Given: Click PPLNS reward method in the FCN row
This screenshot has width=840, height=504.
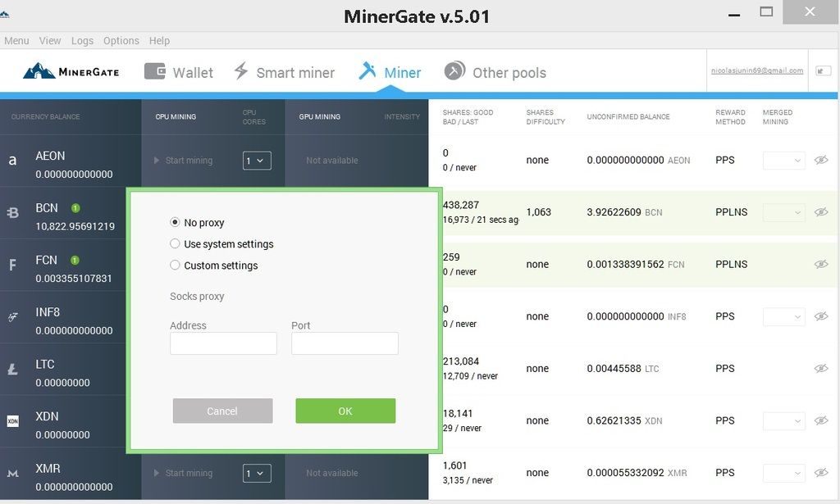Looking at the screenshot, I should click(x=731, y=264).
